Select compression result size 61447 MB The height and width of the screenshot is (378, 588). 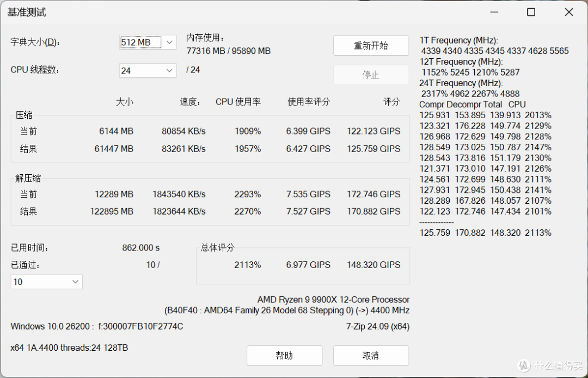point(114,149)
